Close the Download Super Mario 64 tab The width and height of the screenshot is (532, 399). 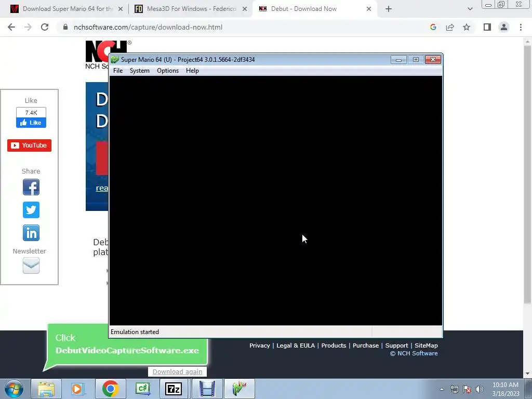point(121,9)
